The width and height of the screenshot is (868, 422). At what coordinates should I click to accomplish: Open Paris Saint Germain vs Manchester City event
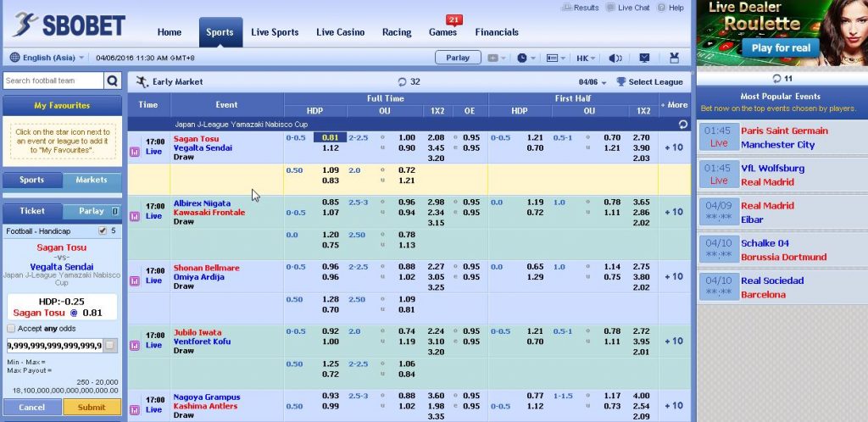[782, 137]
